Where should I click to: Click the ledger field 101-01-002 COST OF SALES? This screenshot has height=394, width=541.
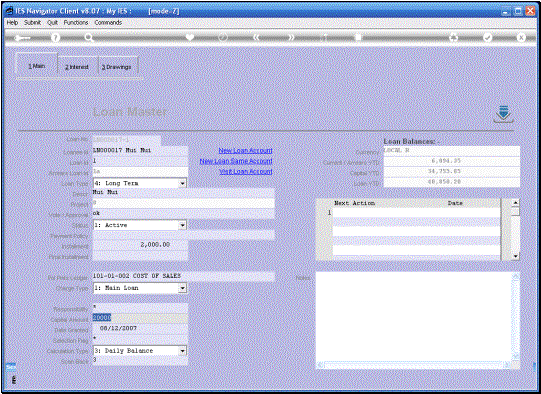pyautogui.click(x=184, y=276)
